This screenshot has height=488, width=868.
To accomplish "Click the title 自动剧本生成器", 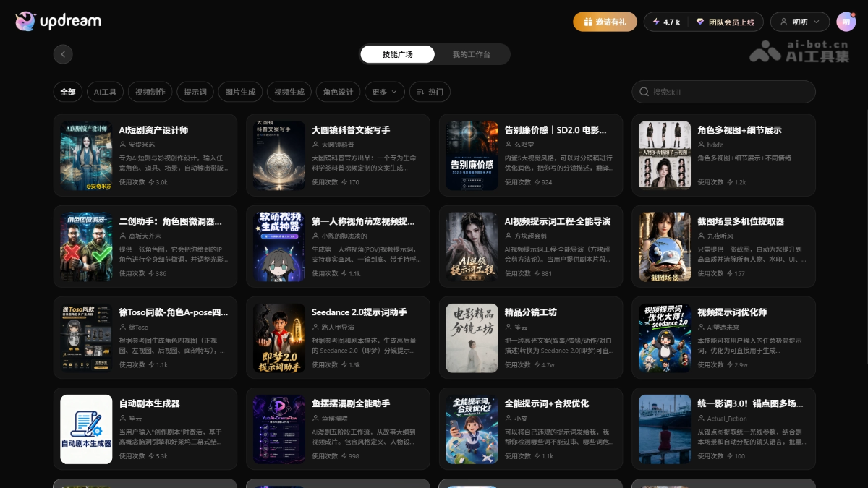I will (x=150, y=403).
